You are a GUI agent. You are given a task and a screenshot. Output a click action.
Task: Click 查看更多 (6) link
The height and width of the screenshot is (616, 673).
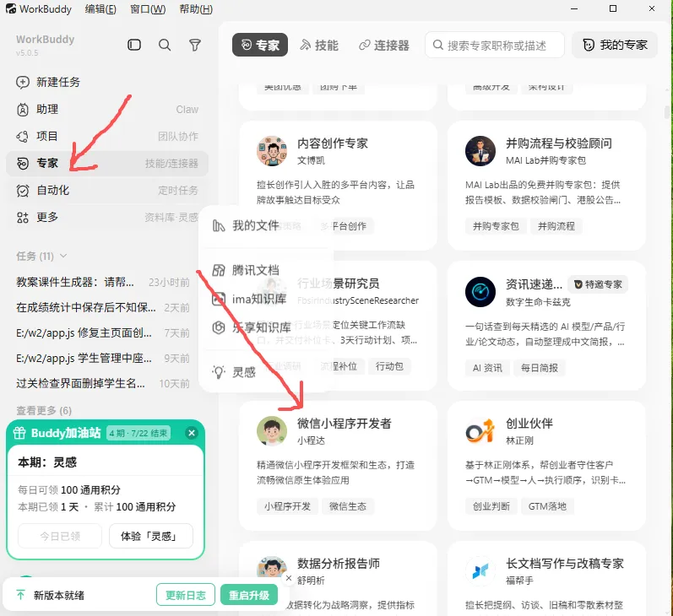click(x=44, y=410)
